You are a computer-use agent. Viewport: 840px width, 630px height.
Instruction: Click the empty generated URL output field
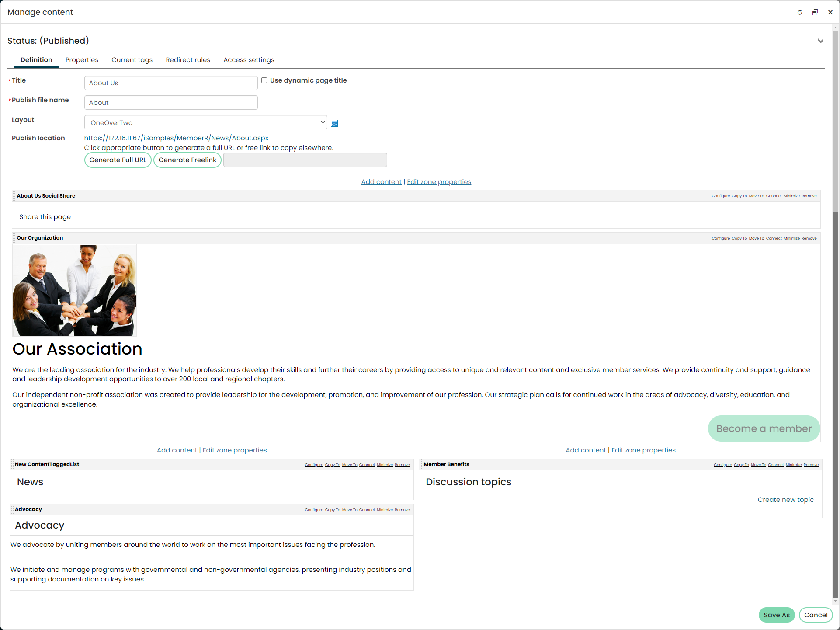click(x=305, y=160)
